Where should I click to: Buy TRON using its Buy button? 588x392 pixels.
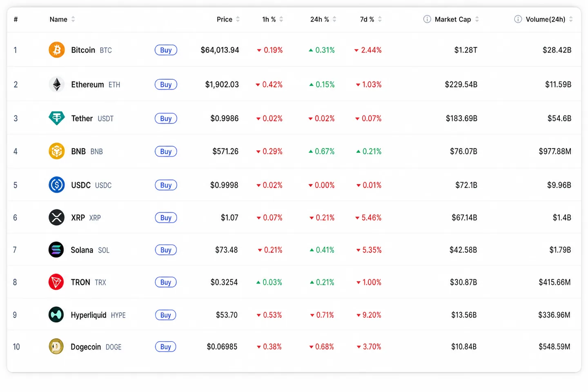click(x=166, y=282)
